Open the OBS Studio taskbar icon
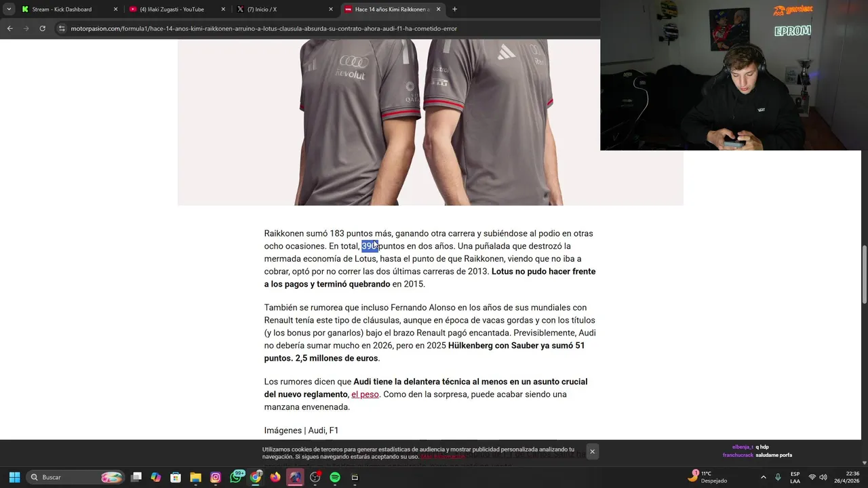This screenshot has width=868, height=488. tap(315, 477)
